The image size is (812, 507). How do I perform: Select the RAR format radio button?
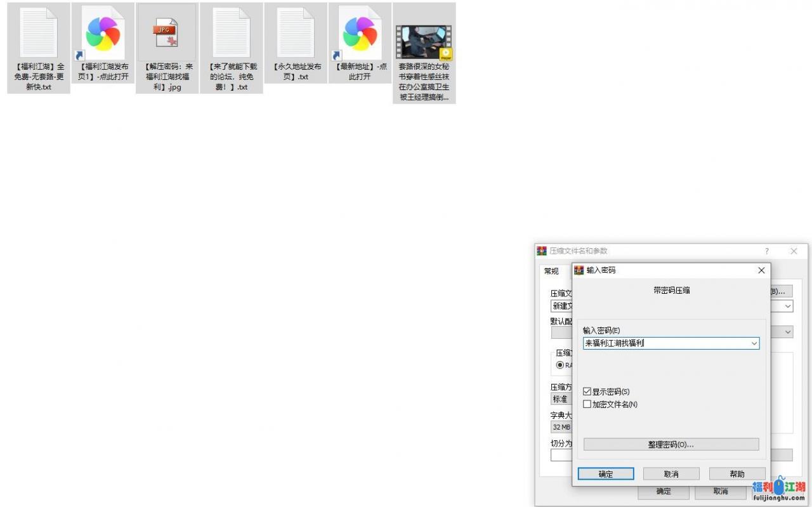pyautogui.click(x=560, y=365)
